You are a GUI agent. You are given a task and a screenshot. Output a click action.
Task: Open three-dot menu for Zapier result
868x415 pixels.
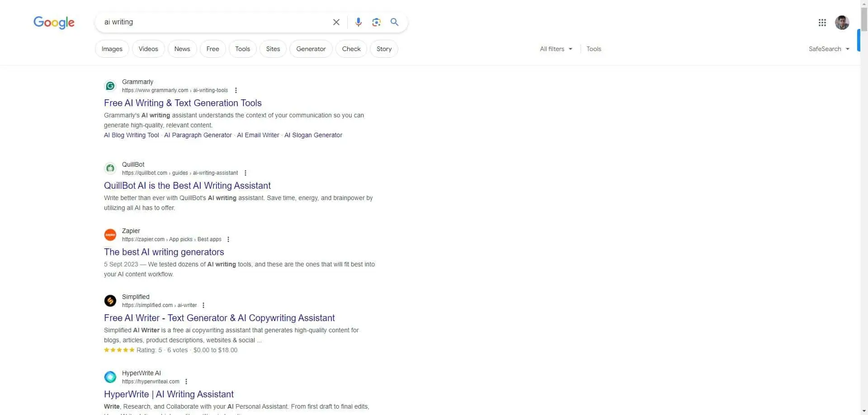228,239
